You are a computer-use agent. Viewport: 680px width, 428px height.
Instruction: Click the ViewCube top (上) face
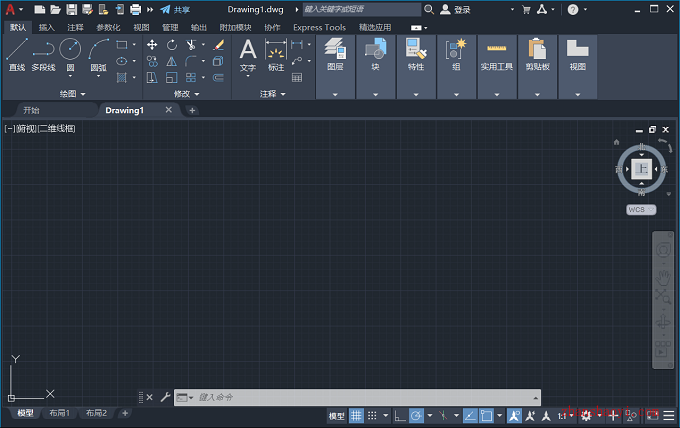(641, 169)
